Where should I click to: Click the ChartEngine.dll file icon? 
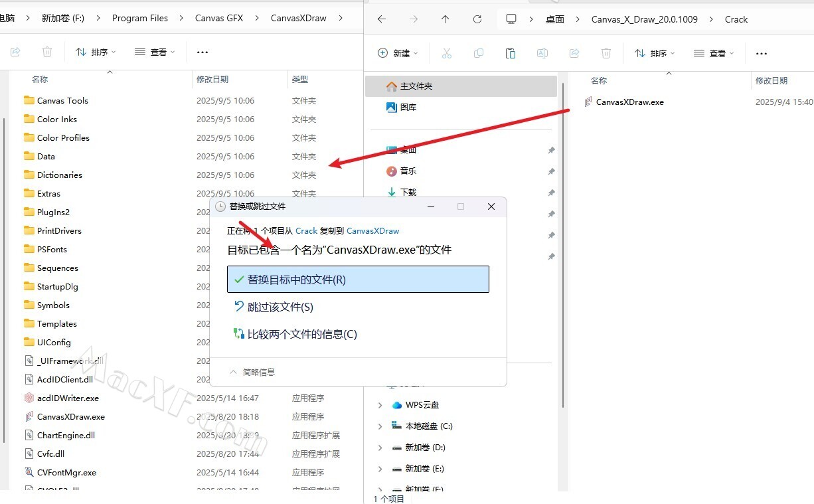click(29, 435)
